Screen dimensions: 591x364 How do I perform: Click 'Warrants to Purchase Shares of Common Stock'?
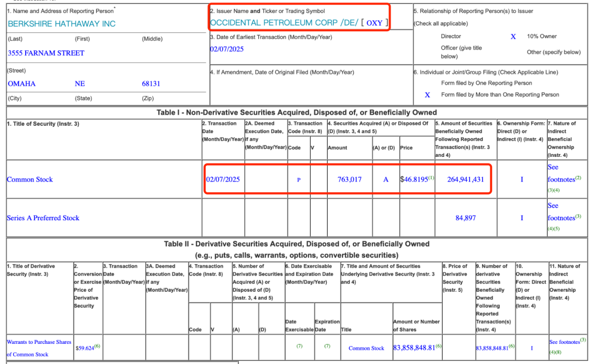(x=39, y=348)
